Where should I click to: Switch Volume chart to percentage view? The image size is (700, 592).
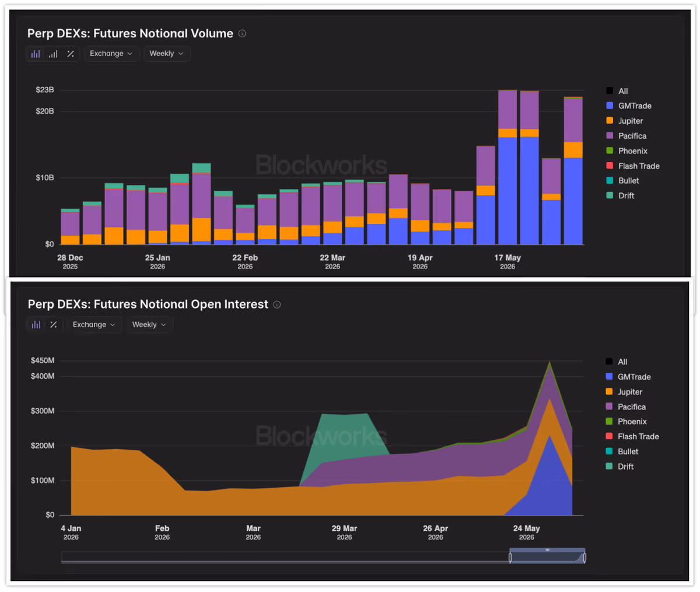pos(71,54)
